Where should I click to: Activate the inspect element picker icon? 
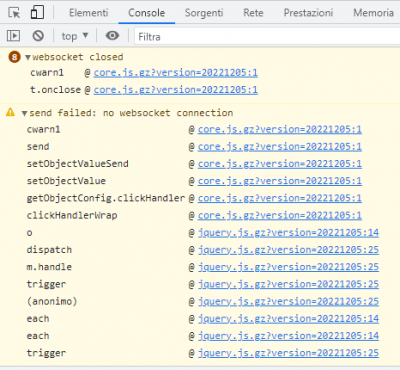(x=14, y=13)
